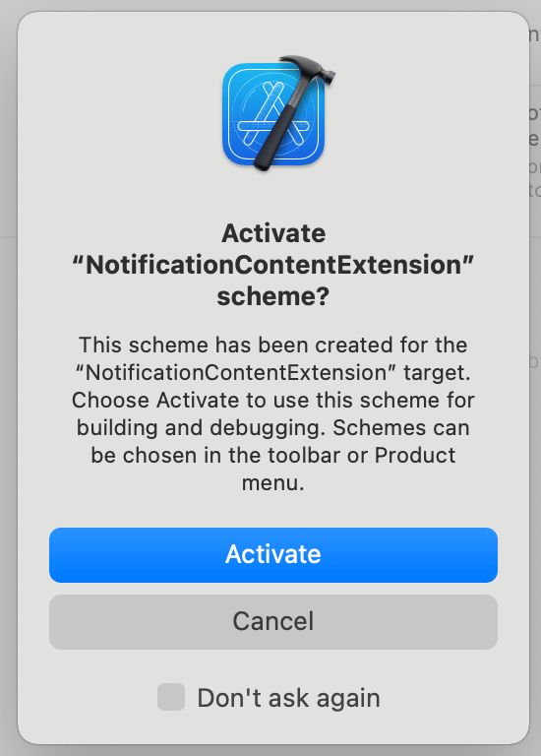Tick the checkbox below the Cancel button

click(x=171, y=697)
